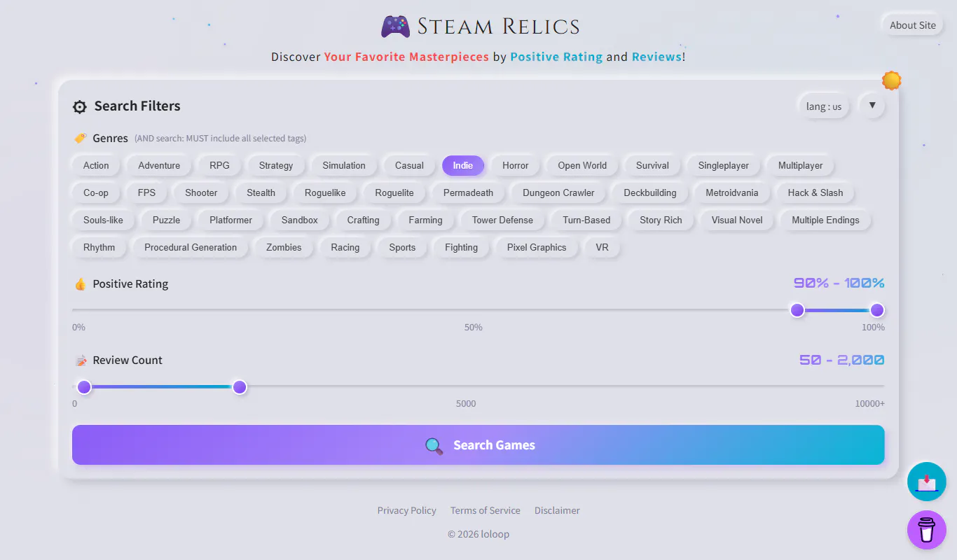Enable the Strategy genre tag
This screenshot has width=957, height=560.
pyautogui.click(x=276, y=166)
